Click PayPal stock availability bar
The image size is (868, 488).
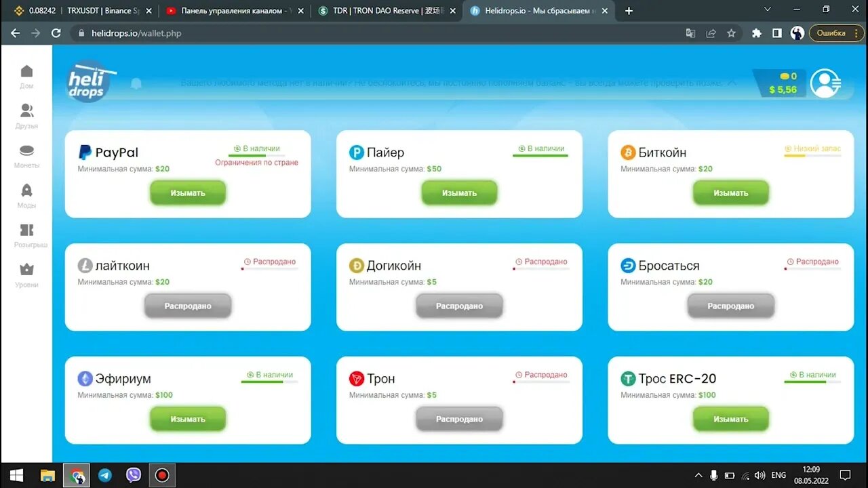(256, 156)
